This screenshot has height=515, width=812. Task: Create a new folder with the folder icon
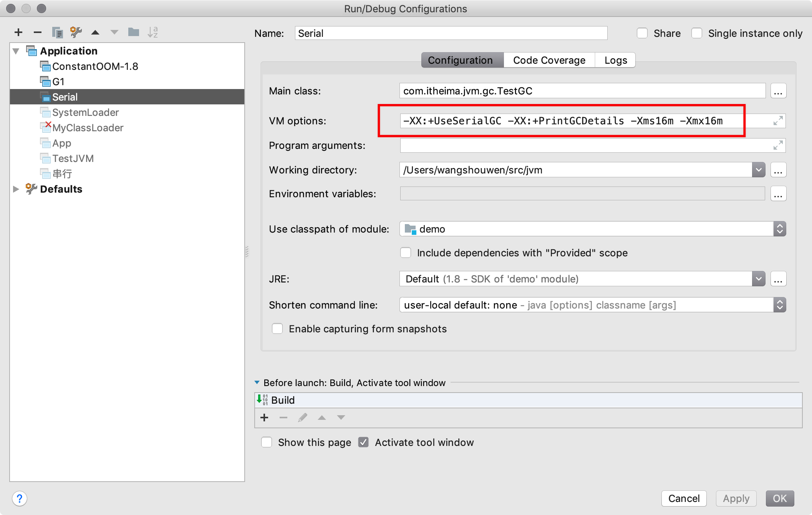(133, 32)
